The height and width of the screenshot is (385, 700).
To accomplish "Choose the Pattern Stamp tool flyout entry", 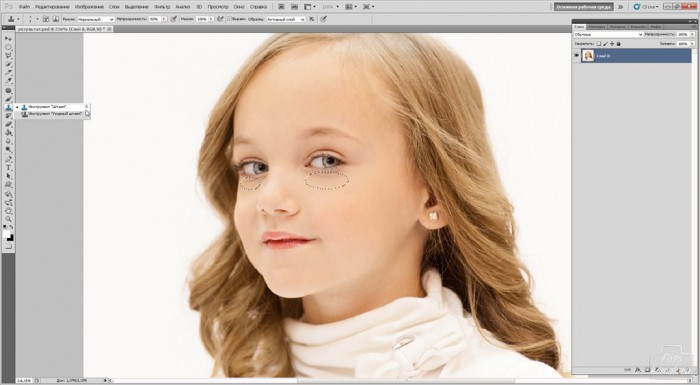I will [x=53, y=114].
